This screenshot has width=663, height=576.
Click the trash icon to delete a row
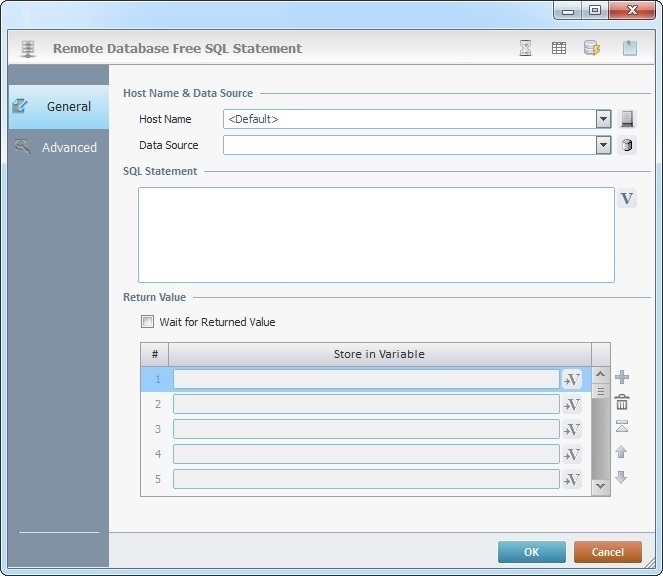pyautogui.click(x=622, y=402)
